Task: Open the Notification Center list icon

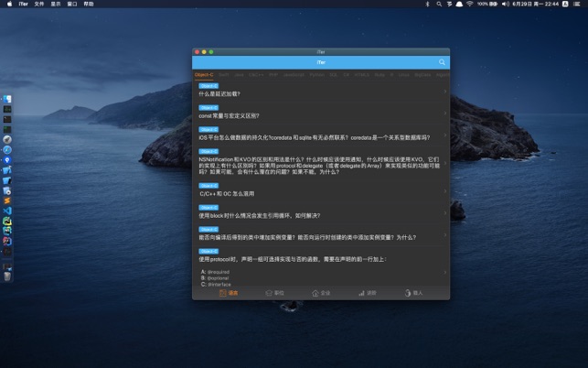Action: pos(576,4)
